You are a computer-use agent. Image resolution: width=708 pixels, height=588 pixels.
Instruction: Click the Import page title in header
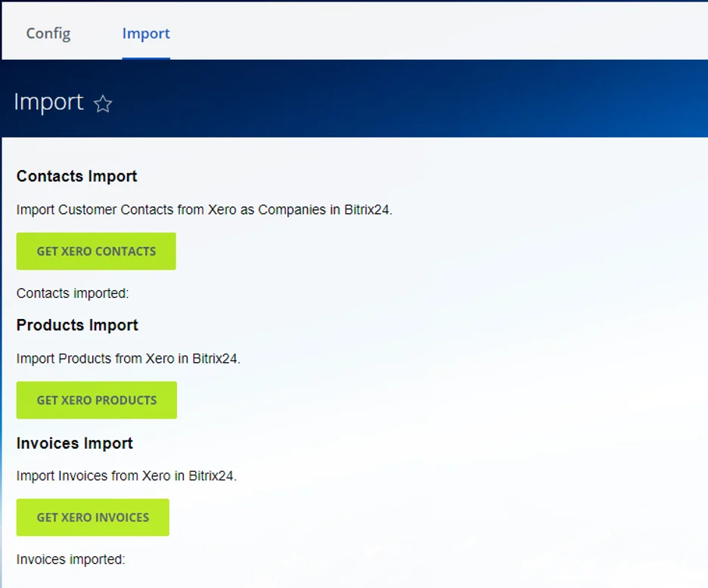coord(48,102)
